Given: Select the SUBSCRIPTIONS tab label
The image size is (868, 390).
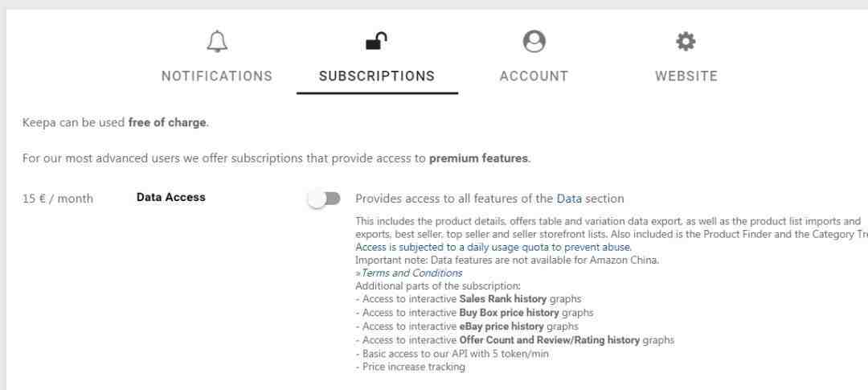Looking at the screenshot, I should point(377,76).
